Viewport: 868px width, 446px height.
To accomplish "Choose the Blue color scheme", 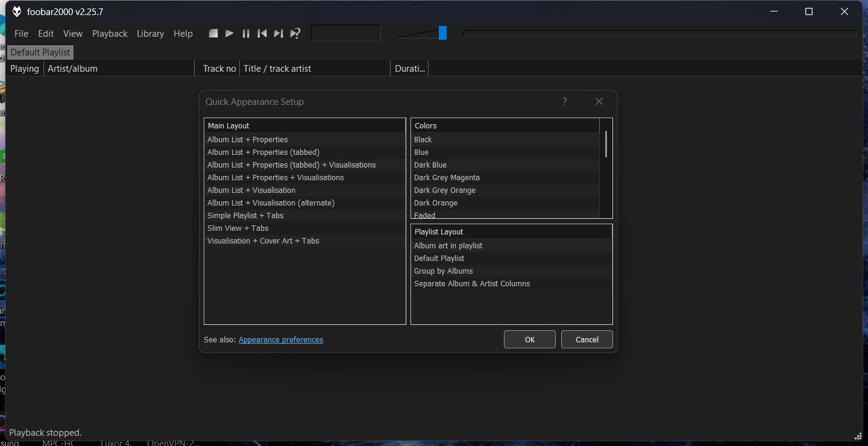I will pyautogui.click(x=505, y=152).
